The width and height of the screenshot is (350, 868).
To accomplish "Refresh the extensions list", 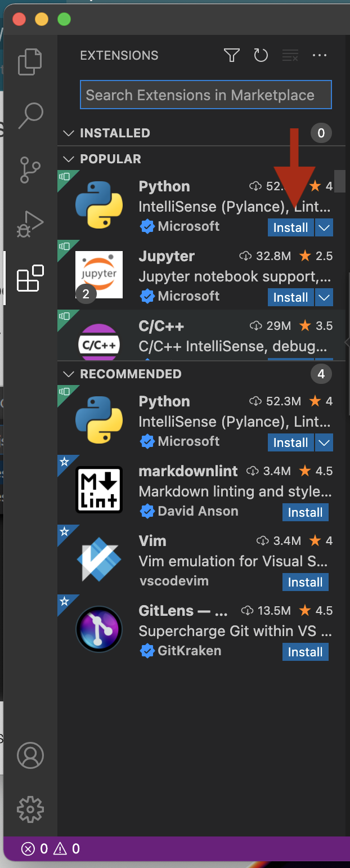I will [261, 55].
